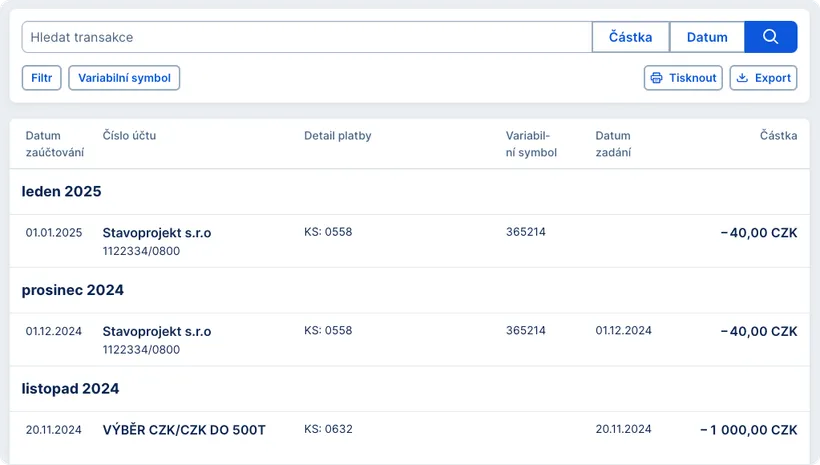Viewport: 820px width, 465px height.
Task: Click the download icon on Export
Action: click(x=742, y=78)
